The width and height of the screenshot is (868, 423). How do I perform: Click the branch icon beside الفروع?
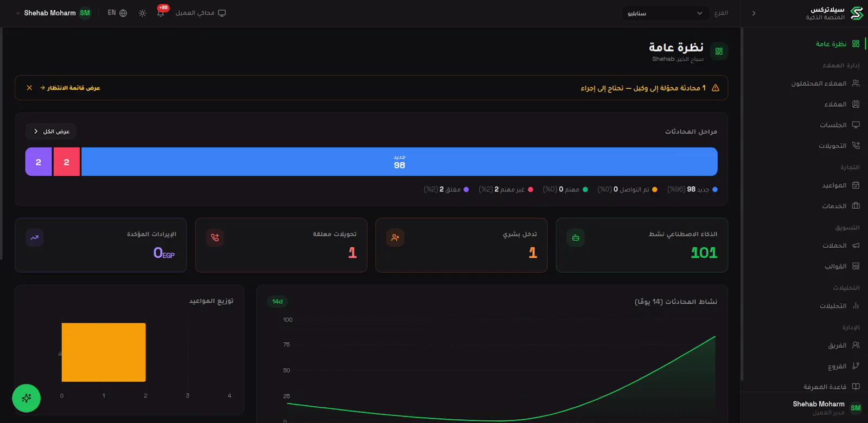(x=856, y=366)
